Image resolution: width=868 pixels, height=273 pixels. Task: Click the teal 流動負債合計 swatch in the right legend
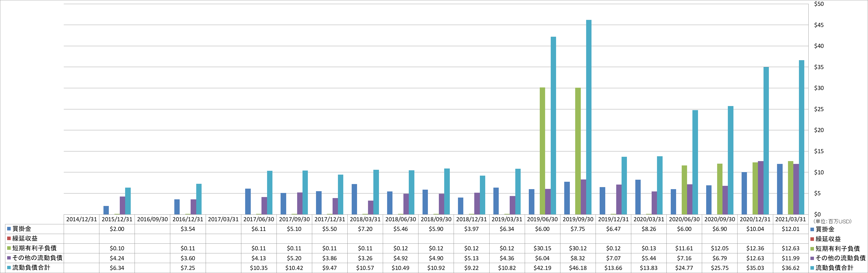pyautogui.click(x=812, y=268)
